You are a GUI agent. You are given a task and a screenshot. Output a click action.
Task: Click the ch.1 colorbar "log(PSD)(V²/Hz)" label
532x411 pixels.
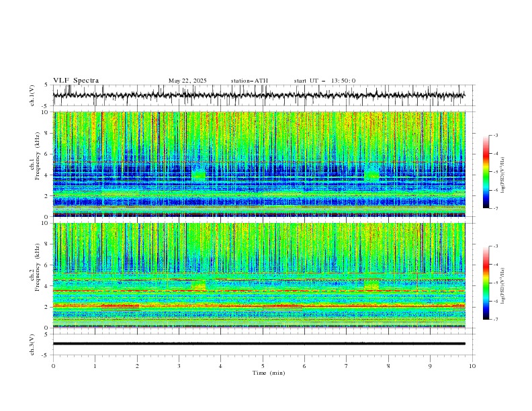tap(503, 175)
